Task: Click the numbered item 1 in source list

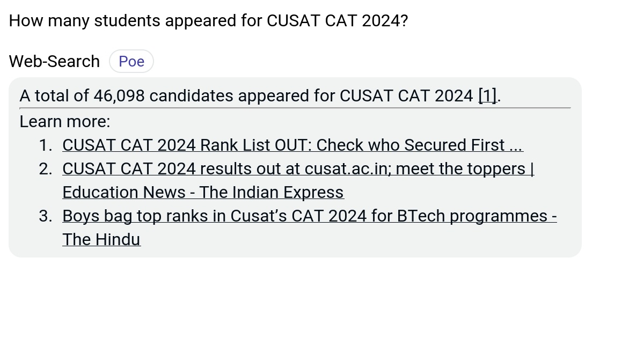Action: tap(46, 145)
